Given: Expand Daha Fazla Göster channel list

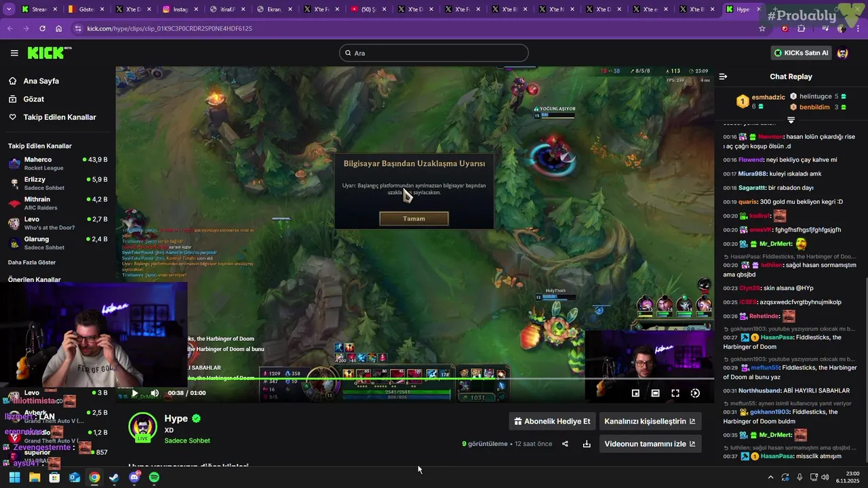Looking at the screenshot, I should (32, 262).
